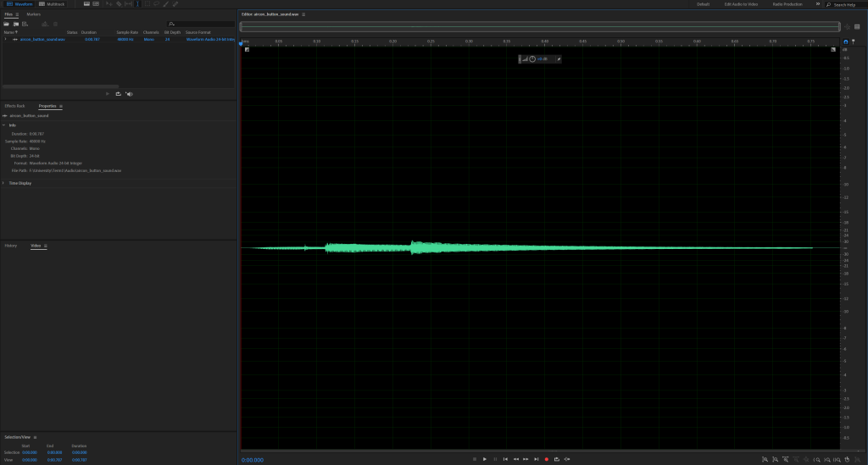The width and height of the screenshot is (868, 465).
Task: Open the History tab
Action: tap(11, 246)
